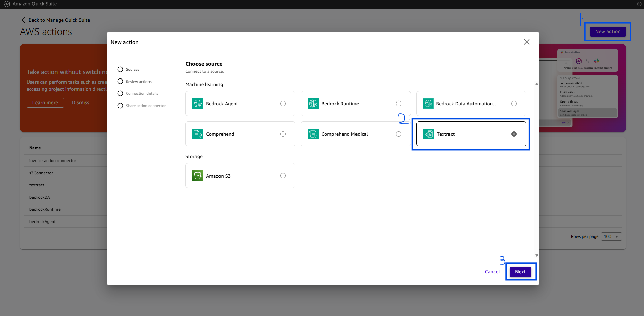Click the back chevron near Manage Quick Suite
The width and height of the screenshot is (644, 316).
pos(23,20)
